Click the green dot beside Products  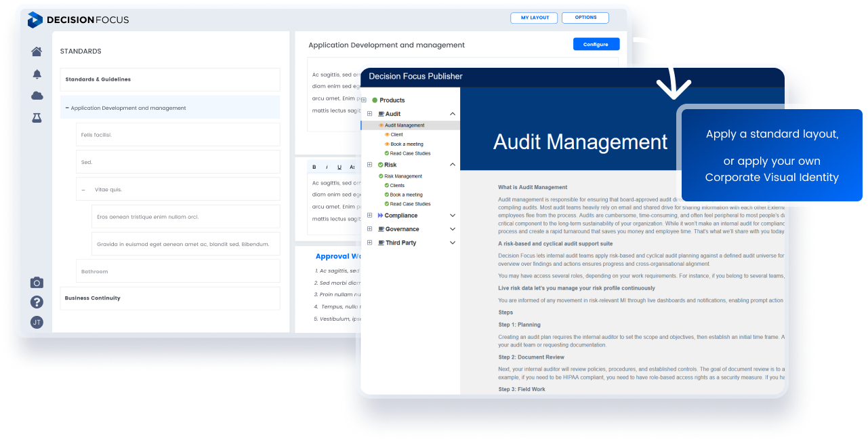point(375,100)
